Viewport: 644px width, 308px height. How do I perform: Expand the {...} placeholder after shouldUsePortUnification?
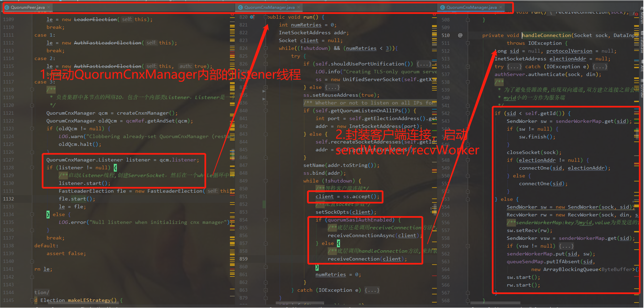coord(424,64)
